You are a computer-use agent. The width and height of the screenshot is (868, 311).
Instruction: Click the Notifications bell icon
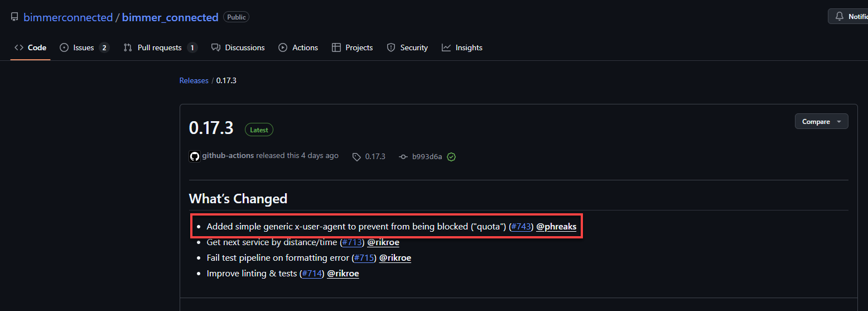pos(840,17)
